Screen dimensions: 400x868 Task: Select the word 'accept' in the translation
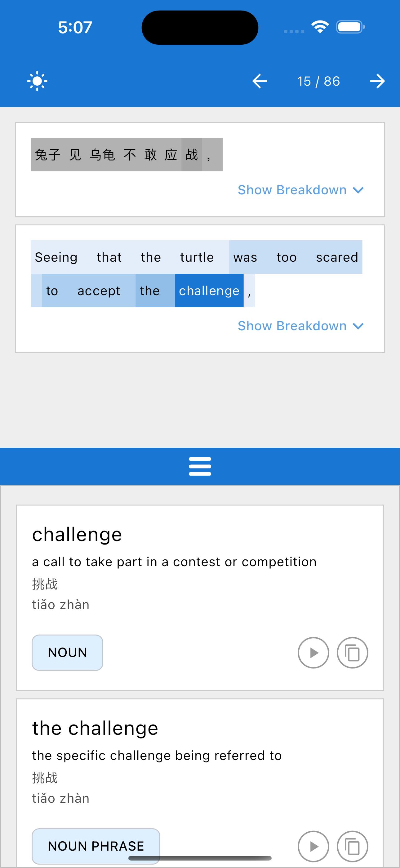(x=99, y=291)
